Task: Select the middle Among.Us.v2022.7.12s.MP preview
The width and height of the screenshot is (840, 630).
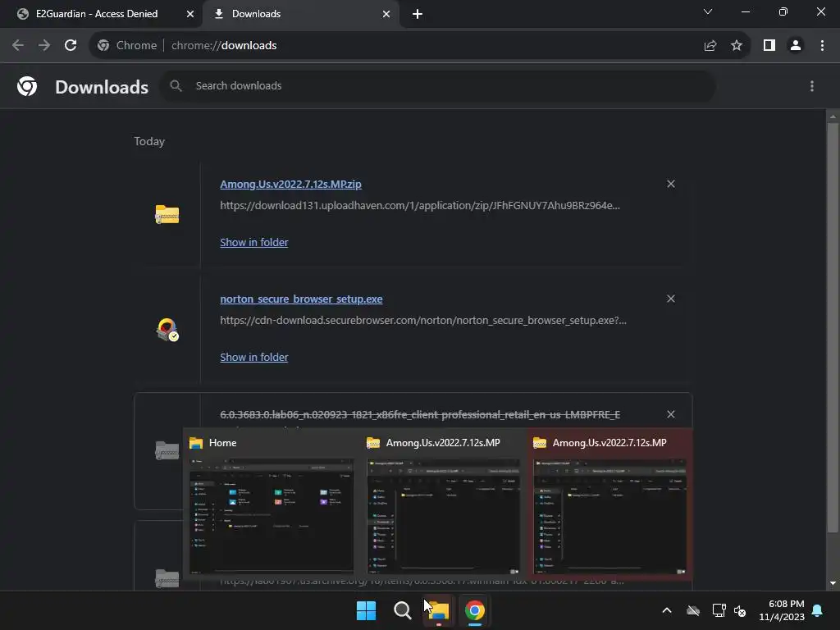Action: (x=443, y=506)
